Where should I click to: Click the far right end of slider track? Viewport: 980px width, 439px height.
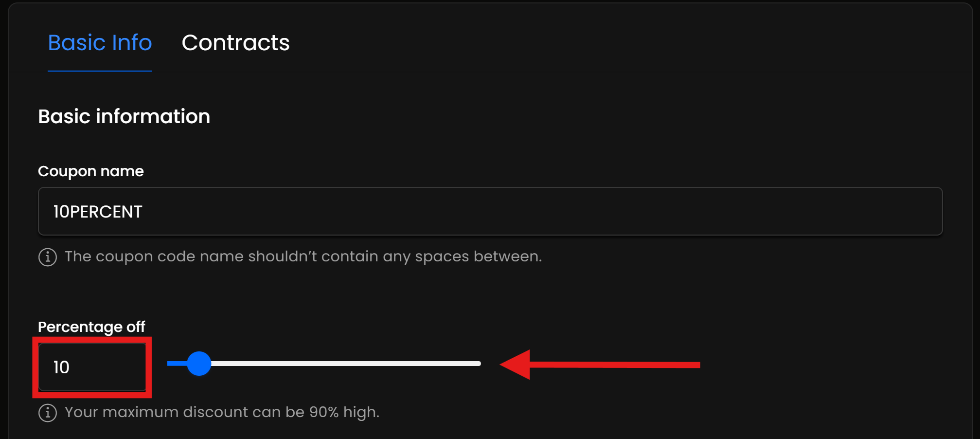478,364
